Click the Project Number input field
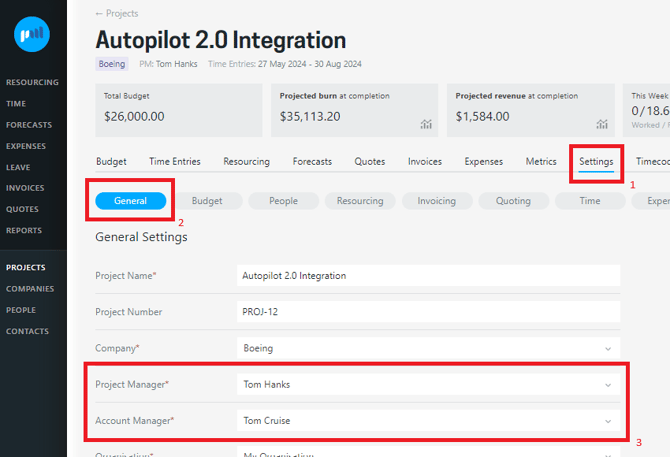Viewport: 670px width, 457px height. 429,312
